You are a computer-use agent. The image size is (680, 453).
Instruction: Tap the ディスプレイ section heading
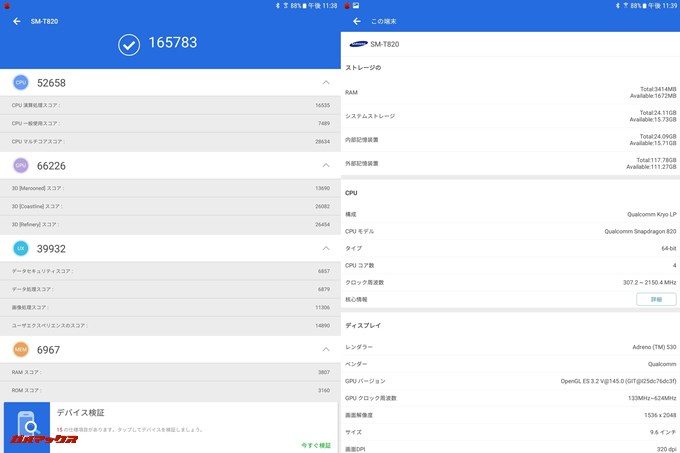tap(363, 326)
